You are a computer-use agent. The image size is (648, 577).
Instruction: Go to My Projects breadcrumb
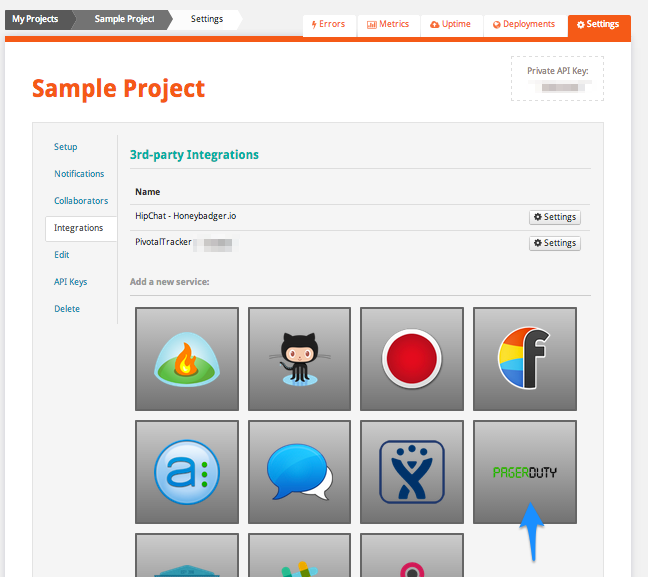click(35, 19)
